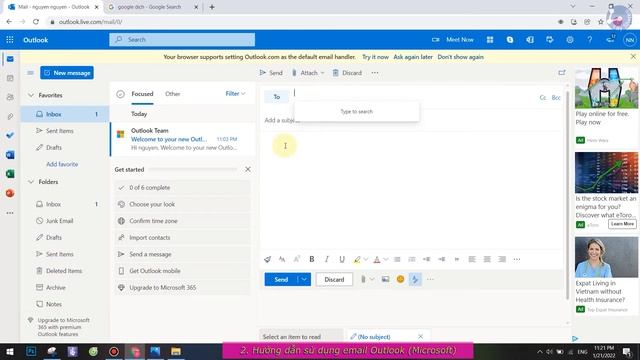The image size is (640, 360).
Task: Click the Search box
Action: (182, 40)
